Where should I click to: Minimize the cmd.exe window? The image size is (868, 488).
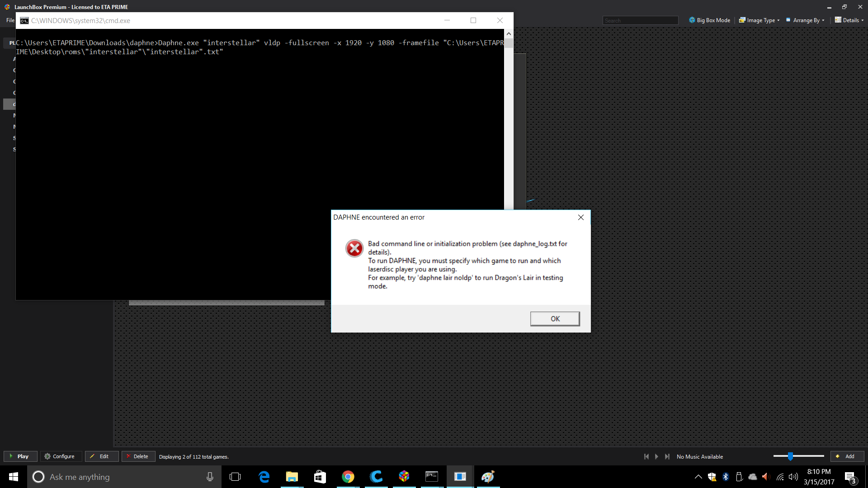447,20
